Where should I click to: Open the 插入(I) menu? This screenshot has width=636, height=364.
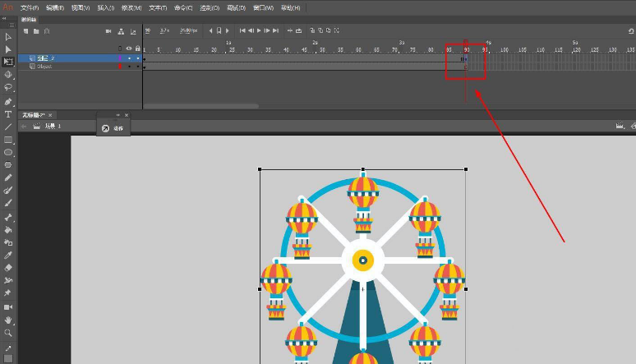pyautogui.click(x=106, y=7)
